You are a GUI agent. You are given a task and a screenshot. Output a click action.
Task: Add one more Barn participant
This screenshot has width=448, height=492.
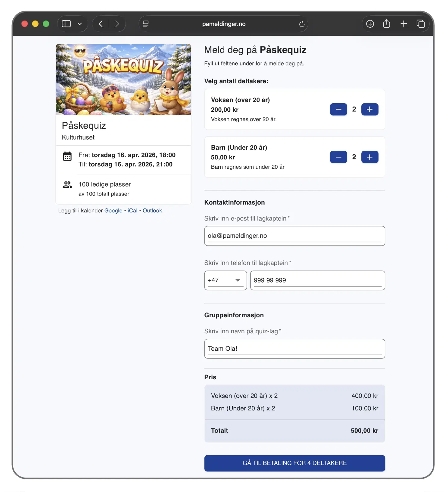click(x=370, y=157)
